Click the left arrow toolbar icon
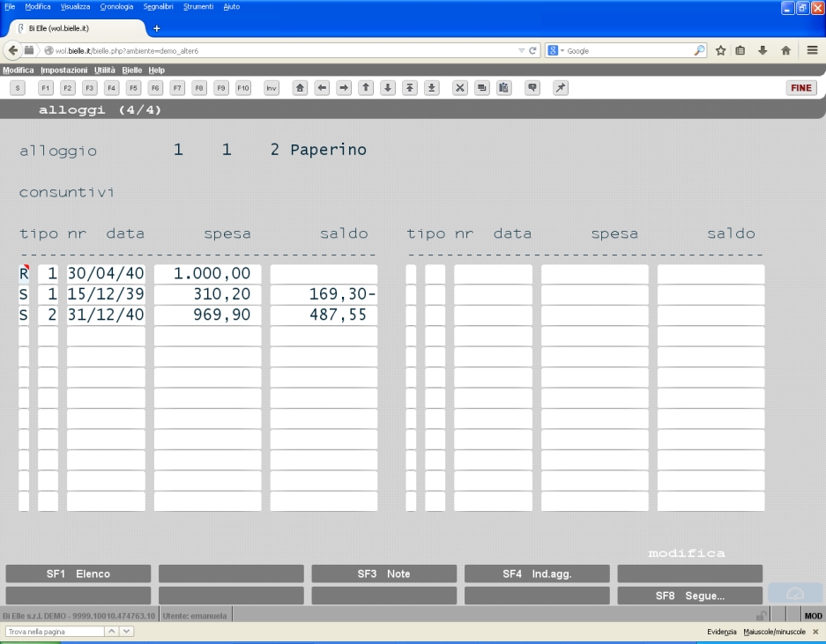 pyautogui.click(x=323, y=88)
